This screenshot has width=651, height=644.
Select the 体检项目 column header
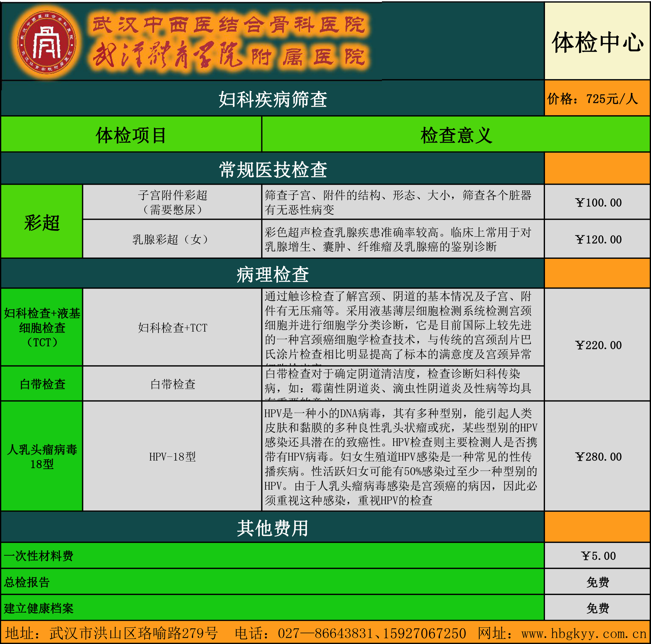tap(131, 135)
